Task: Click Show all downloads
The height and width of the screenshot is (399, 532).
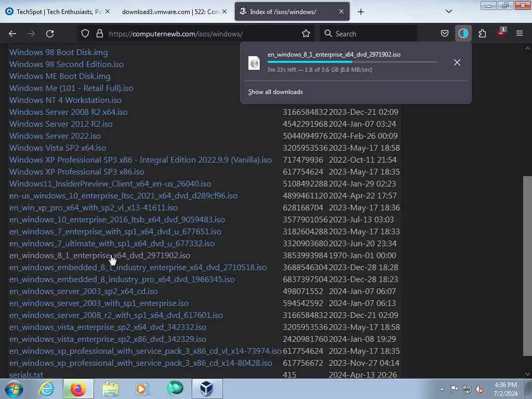Action: 275,92
